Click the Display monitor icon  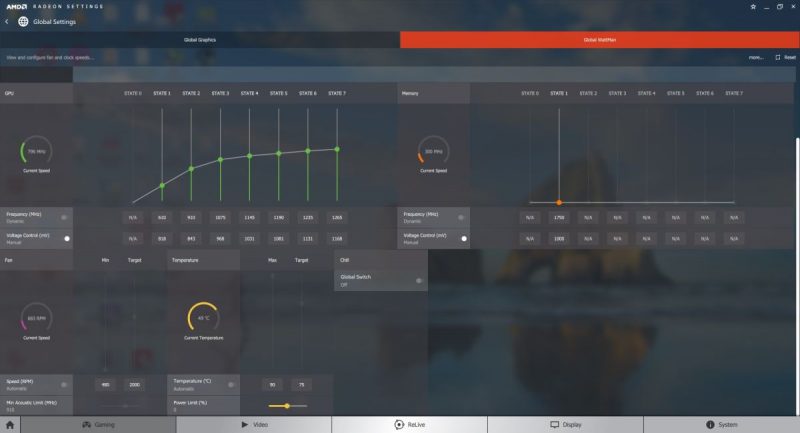coord(555,424)
